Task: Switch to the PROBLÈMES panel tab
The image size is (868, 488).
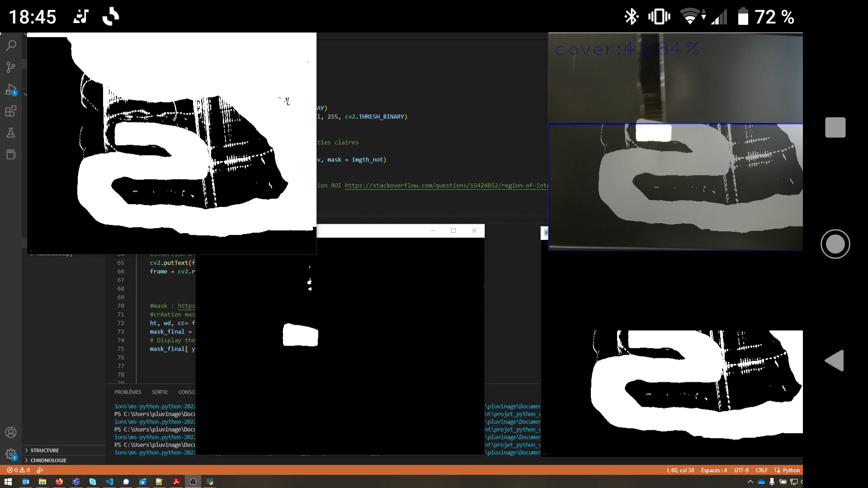Action: [127, 392]
